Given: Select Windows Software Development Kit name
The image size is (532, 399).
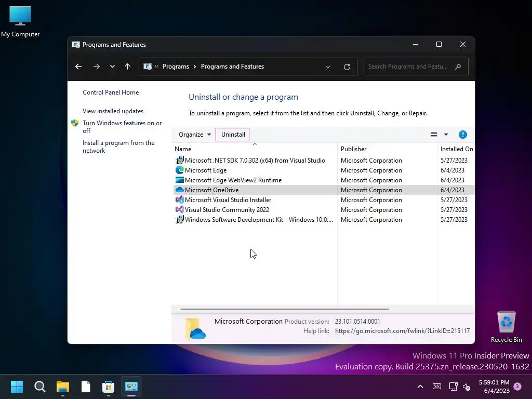Looking at the screenshot, I should coord(259,219).
